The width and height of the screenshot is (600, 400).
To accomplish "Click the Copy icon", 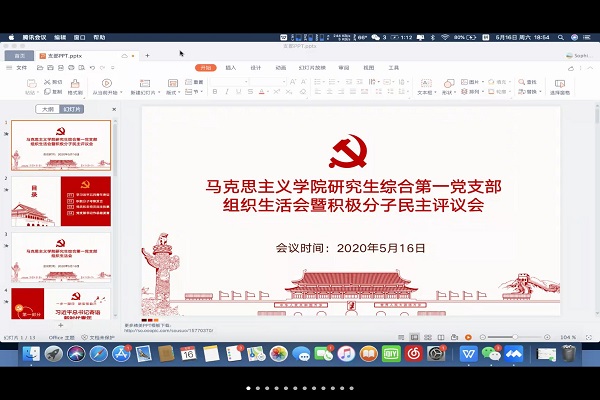I will click(47, 91).
